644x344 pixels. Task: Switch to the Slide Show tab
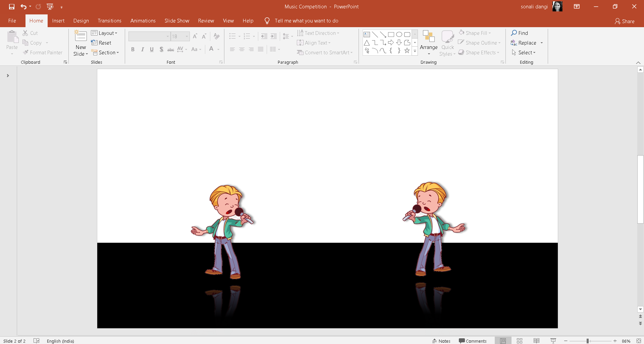click(177, 21)
